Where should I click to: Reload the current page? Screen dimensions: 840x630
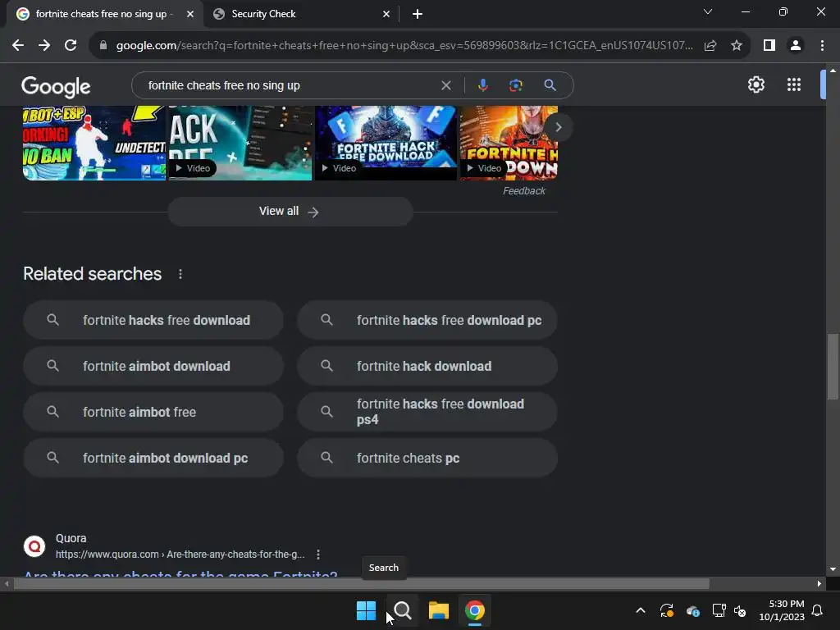point(71,46)
